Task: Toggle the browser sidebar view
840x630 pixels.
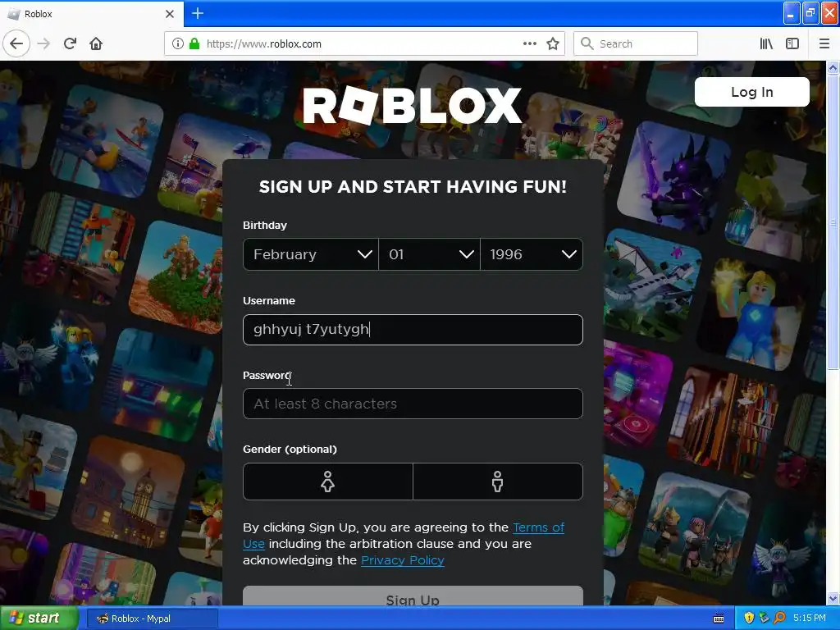Action: (x=792, y=44)
